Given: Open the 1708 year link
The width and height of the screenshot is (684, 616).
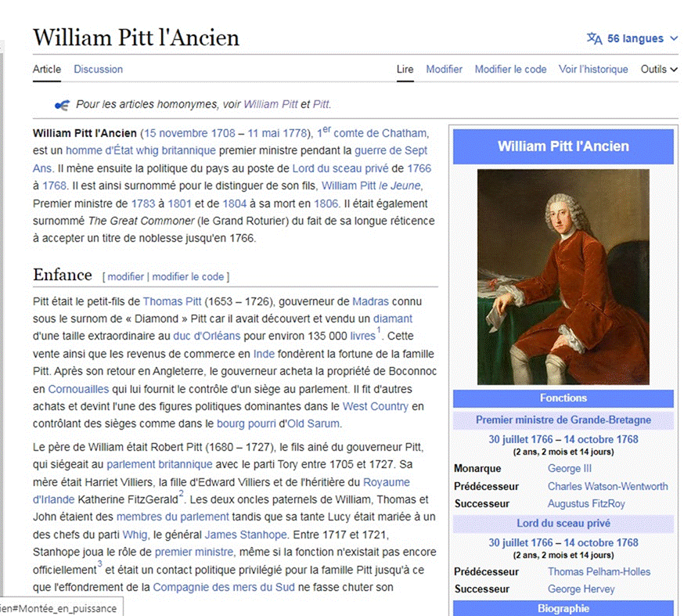Looking at the screenshot, I should pyautogui.click(x=223, y=133).
